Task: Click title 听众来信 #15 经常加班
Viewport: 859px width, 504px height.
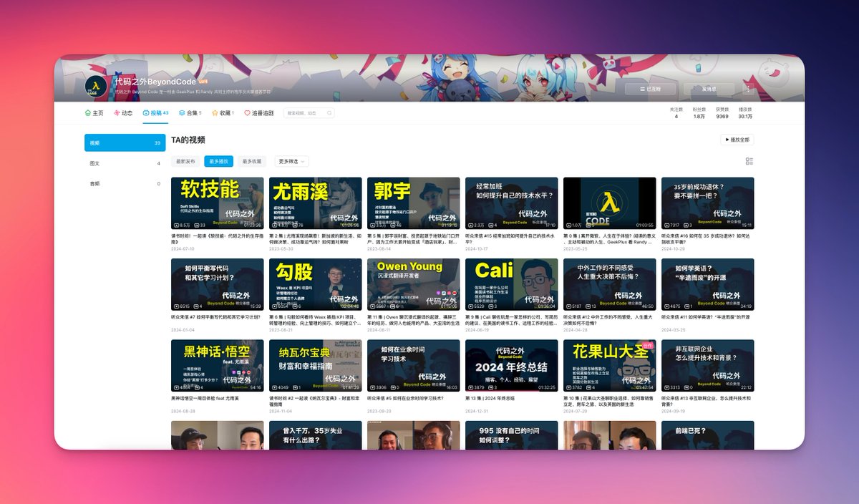Action: point(511,238)
